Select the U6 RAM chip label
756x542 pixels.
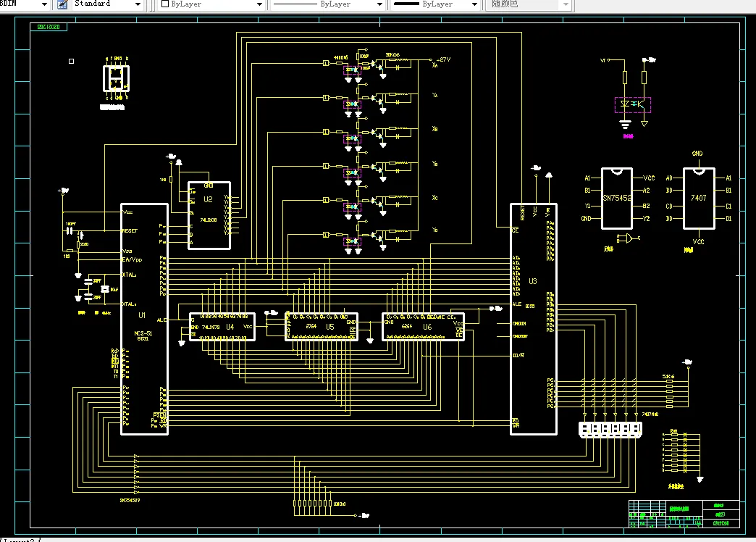pos(427,327)
